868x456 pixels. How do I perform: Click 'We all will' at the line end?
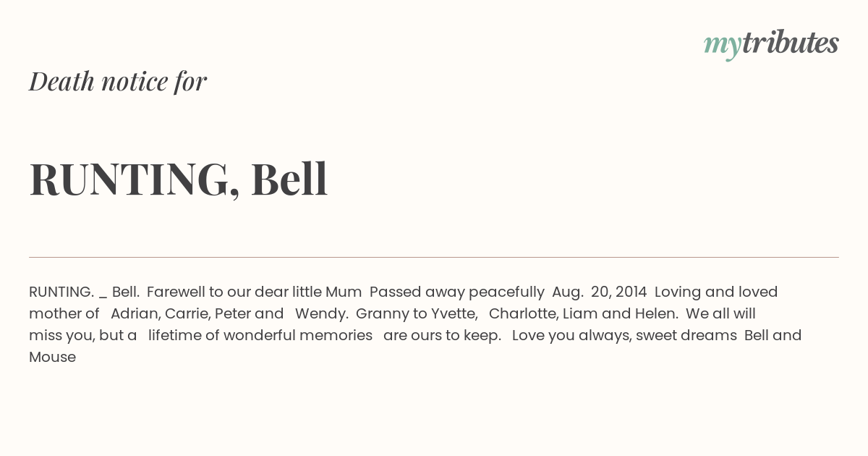[720, 313]
